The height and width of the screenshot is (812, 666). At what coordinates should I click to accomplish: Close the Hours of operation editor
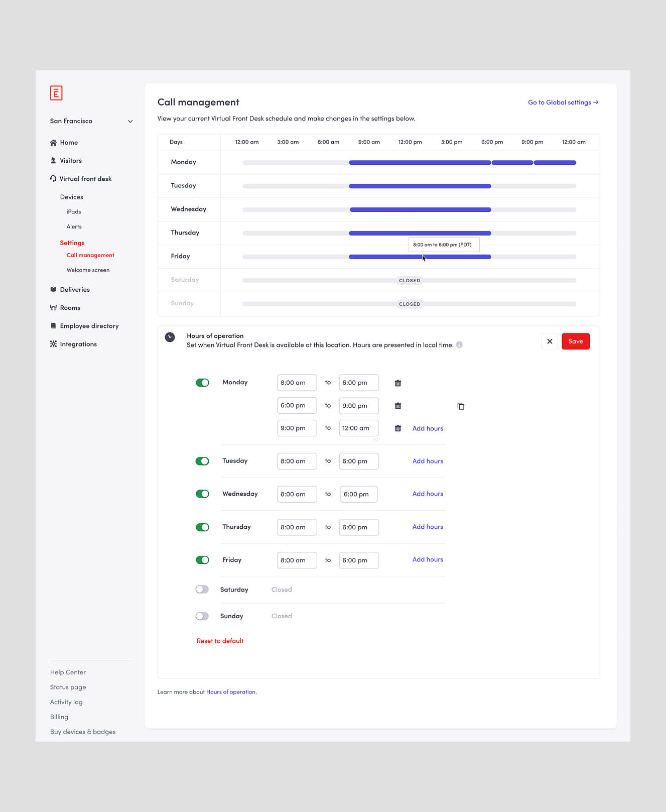[550, 341]
